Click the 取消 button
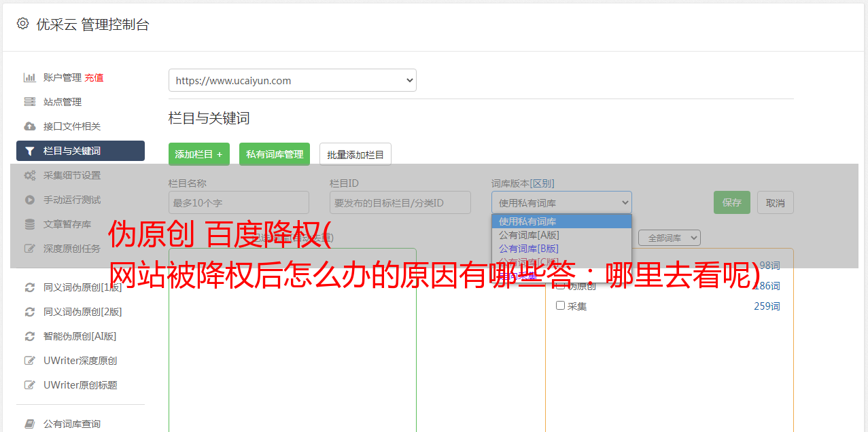868x432 pixels. pos(776,202)
